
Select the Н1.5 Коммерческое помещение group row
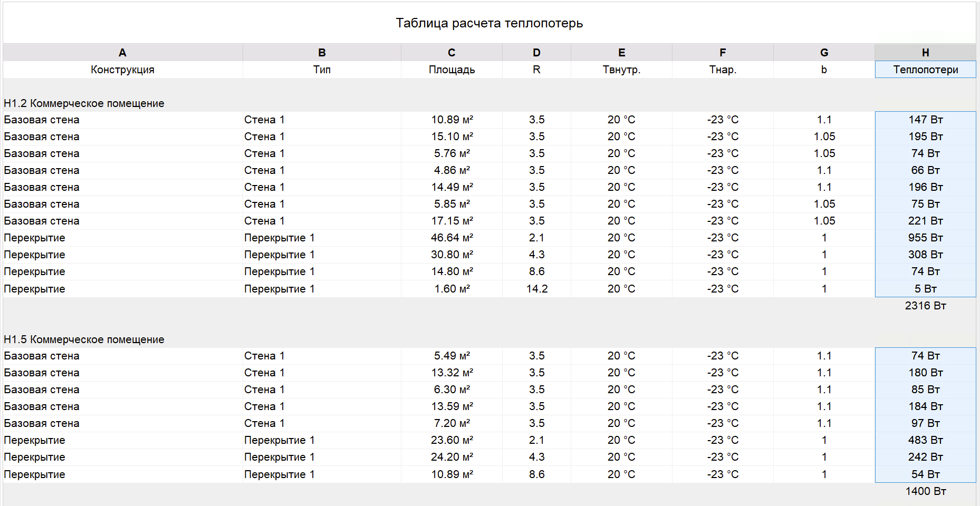point(84,339)
